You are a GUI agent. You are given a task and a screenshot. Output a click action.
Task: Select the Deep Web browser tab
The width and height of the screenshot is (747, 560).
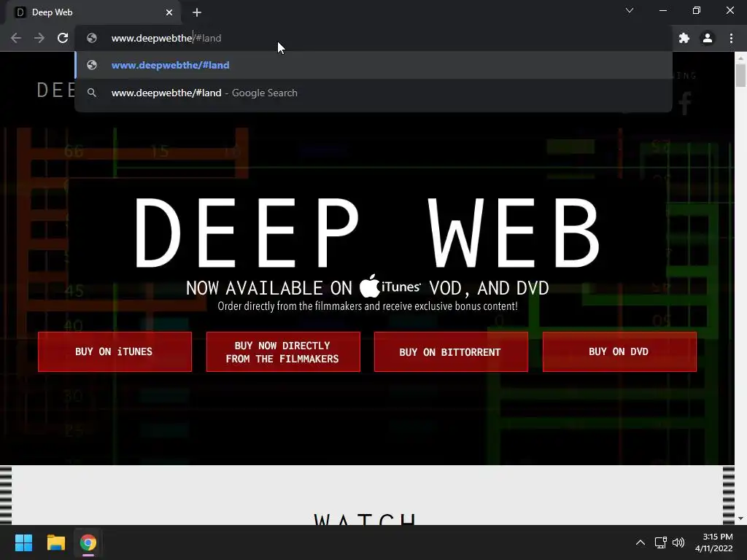point(93,12)
